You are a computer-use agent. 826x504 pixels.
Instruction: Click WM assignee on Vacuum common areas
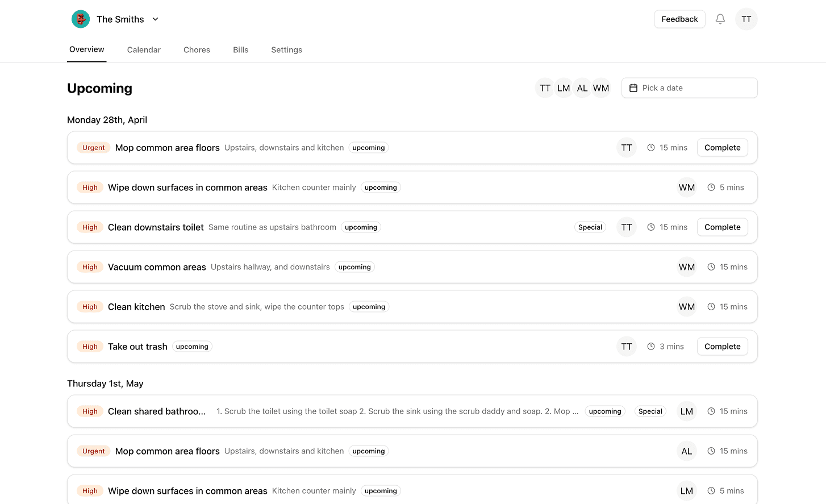point(687,267)
